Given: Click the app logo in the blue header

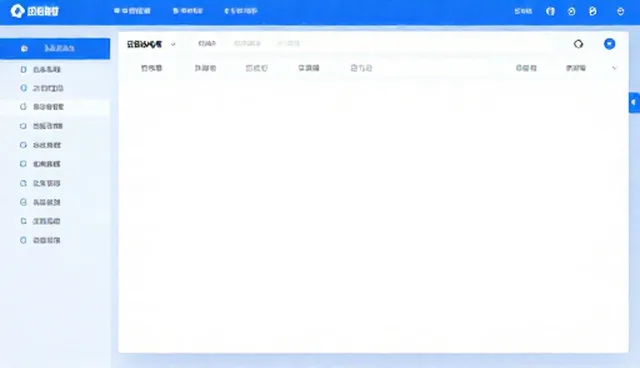Looking at the screenshot, I should [x=35, y=11].
